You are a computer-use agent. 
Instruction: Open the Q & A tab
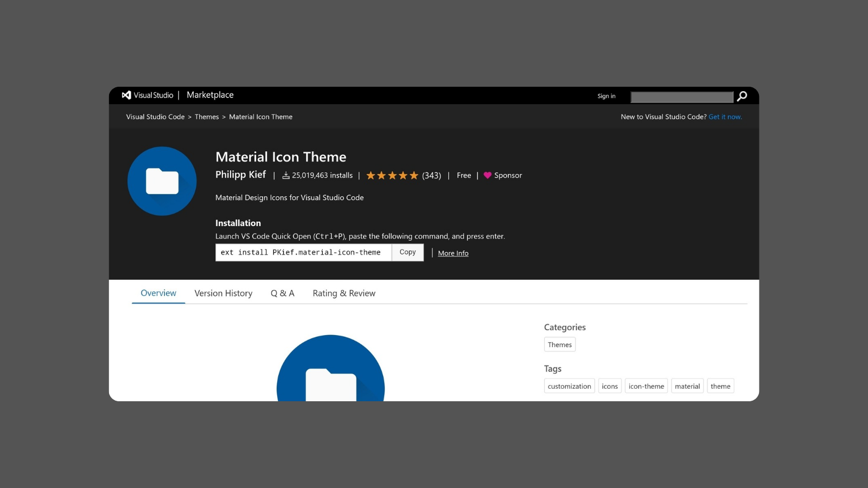click(283, 293)
